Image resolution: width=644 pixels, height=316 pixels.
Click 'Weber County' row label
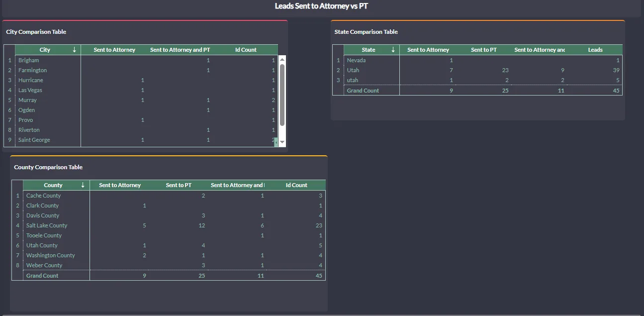[x=44, y=265]
